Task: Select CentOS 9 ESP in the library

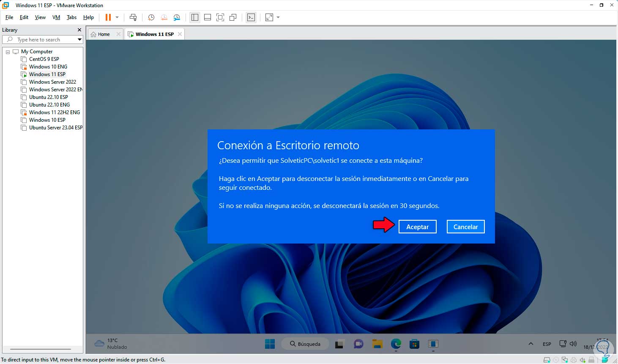Action: 44,59
